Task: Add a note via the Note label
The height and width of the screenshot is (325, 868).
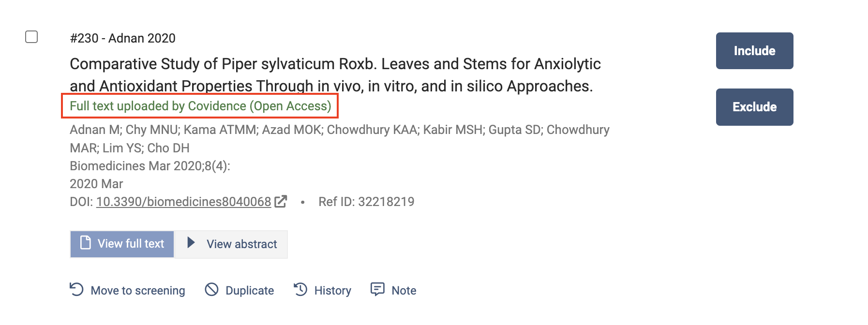Action: coord(404,291)
